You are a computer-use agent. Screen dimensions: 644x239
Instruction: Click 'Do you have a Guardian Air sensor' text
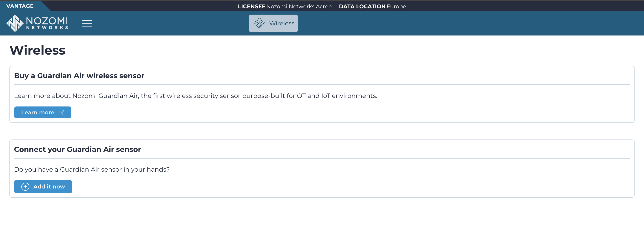click(x=92, y=170)
